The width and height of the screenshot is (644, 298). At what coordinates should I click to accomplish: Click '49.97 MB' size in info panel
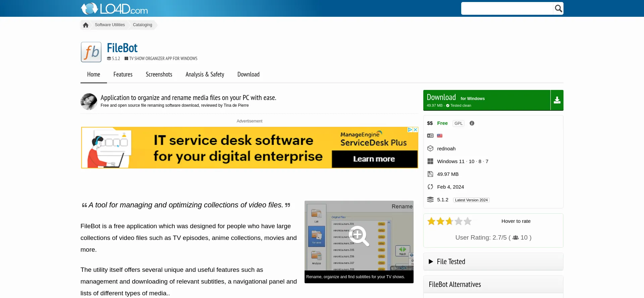pos(448,174)
